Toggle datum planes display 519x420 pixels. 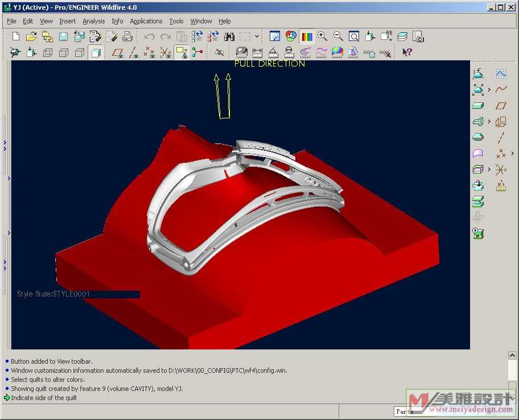pos(117,52)
